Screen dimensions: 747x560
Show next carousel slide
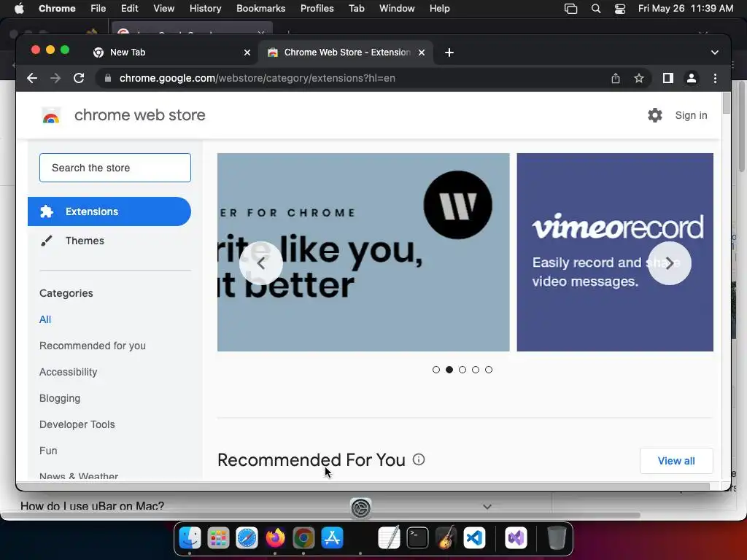(670, 262)
